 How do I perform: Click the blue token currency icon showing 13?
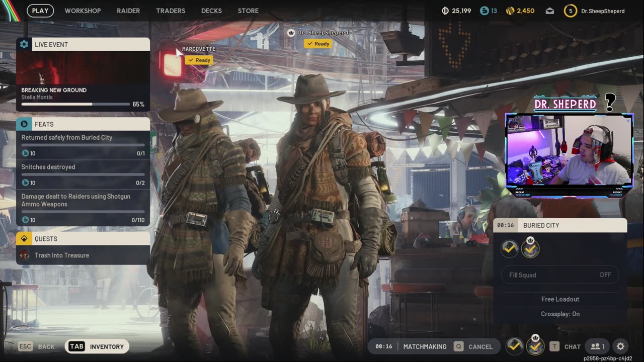click(484, 11)
